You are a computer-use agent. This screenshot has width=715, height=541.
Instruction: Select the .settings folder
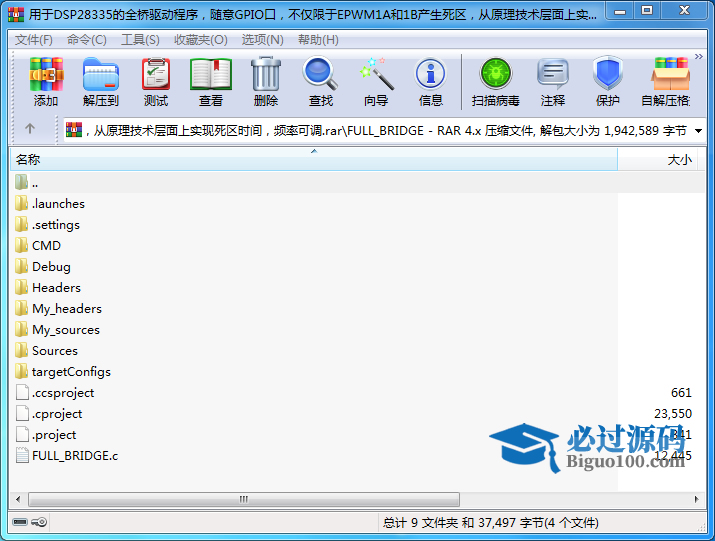(56, 224)
